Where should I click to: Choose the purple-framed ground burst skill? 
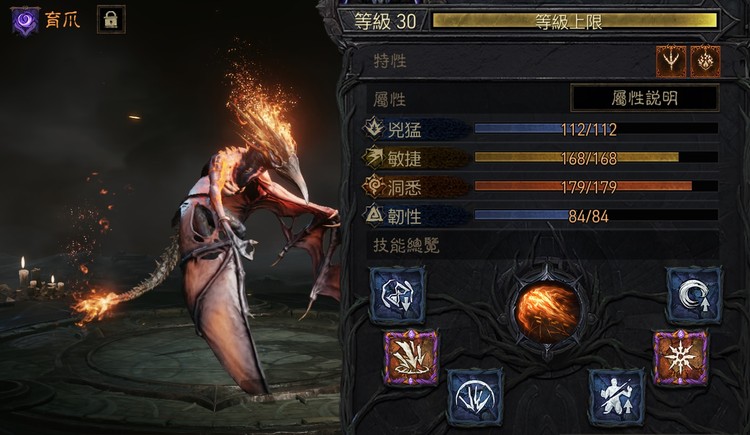411,357
